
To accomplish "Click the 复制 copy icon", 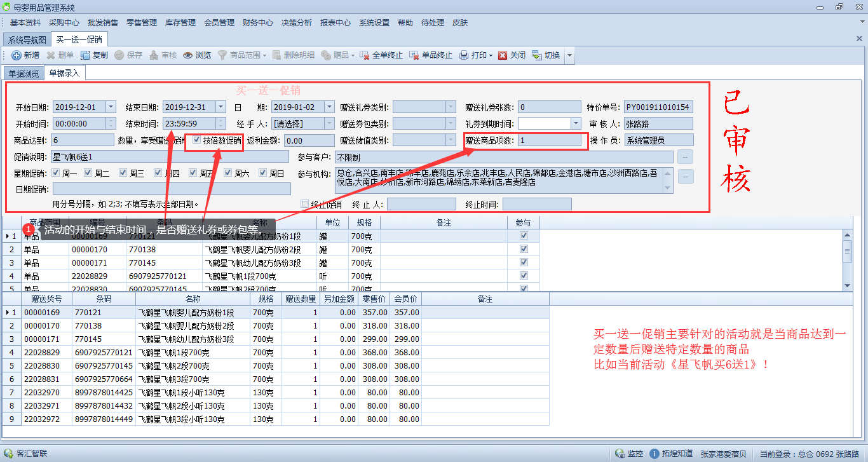I will click(x=85, y=55).
